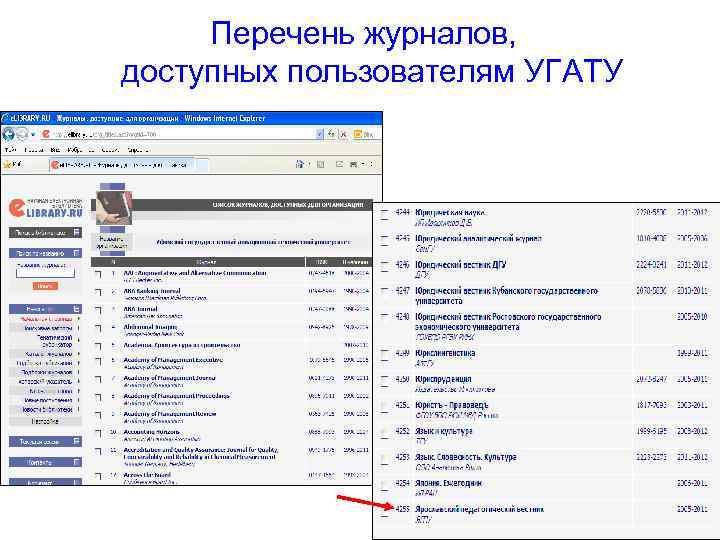Check the box for Юриспруденция row
The height and width of the screenshot is (540, 720).
pyautogui.click(x=384, y=381)
